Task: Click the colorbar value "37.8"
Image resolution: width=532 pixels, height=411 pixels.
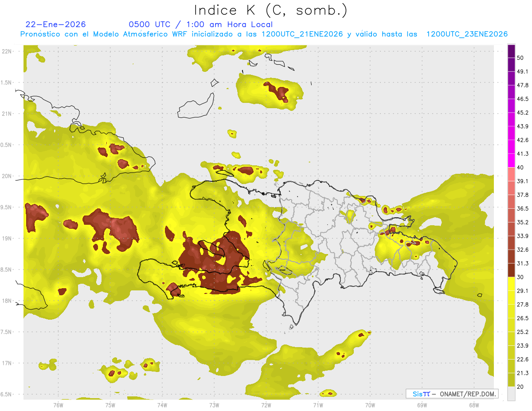Action: click(x=523, y=195)
